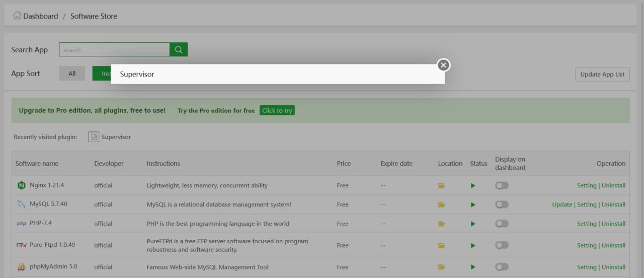Screen dimensions: 644x278
Task: Click the search magnifier button
Action: (179, 49)
